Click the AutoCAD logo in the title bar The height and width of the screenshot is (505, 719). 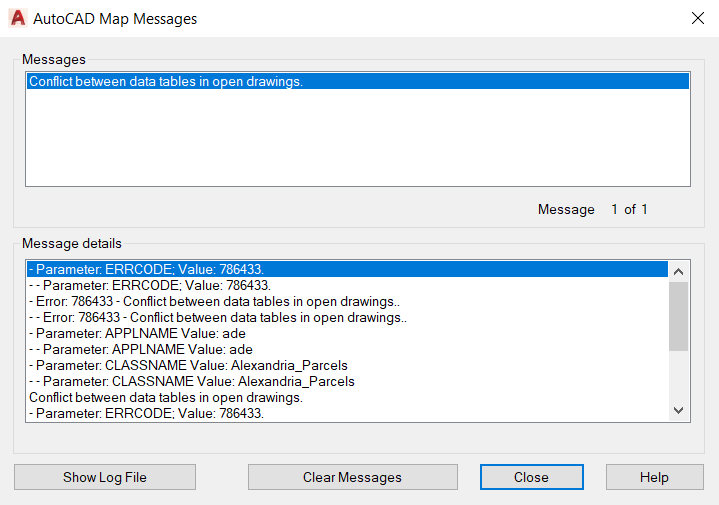pyautogui.click(x=17, y=18)
